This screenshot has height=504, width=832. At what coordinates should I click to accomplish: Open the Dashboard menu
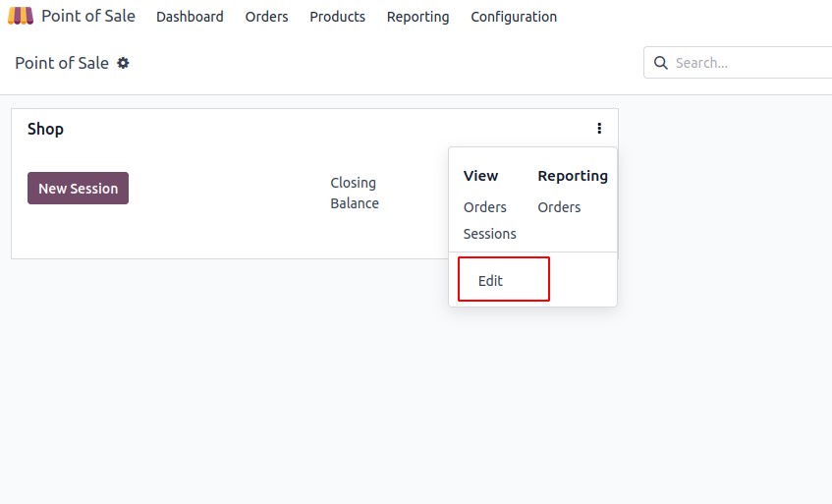point(190,17)
